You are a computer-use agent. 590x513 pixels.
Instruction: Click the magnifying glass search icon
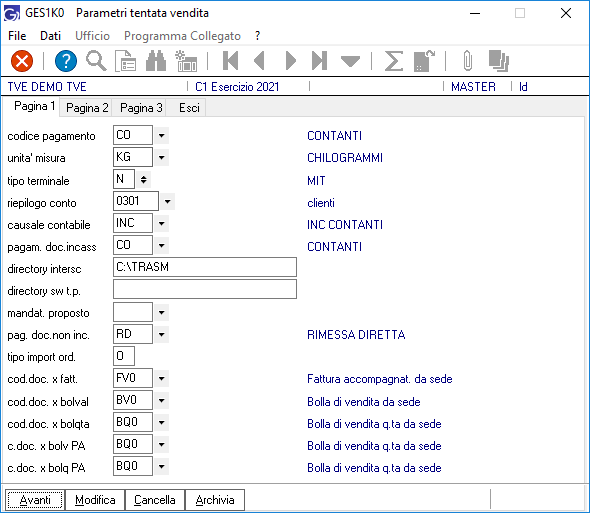click(x=96, y=61)
